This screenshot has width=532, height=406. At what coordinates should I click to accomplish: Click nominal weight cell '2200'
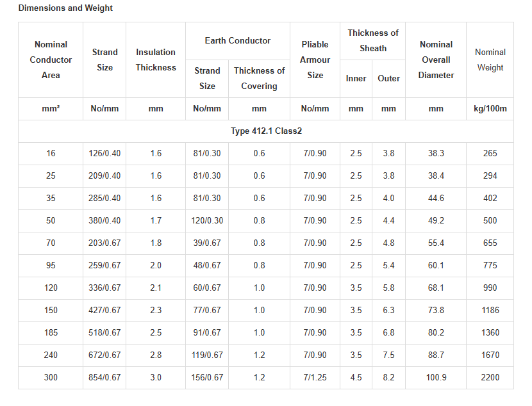click(x=490, y=377)
